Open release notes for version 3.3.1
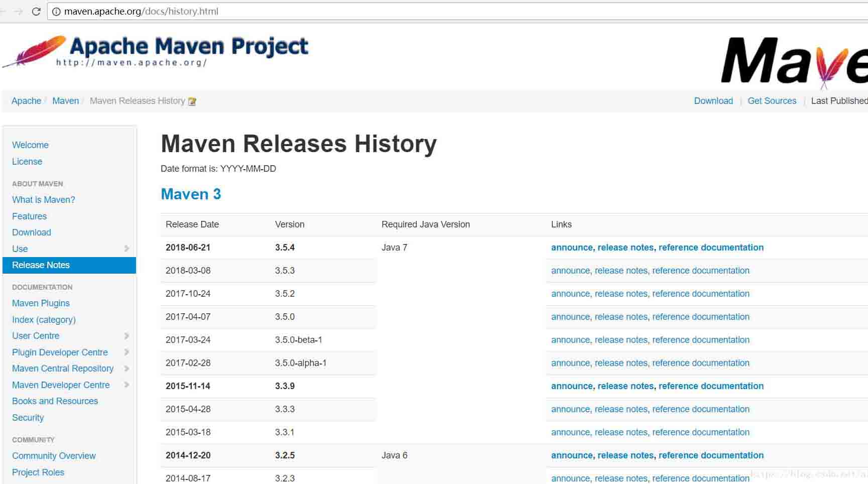The width and height of the screenshot is (868, 484). tap(621, 432)
